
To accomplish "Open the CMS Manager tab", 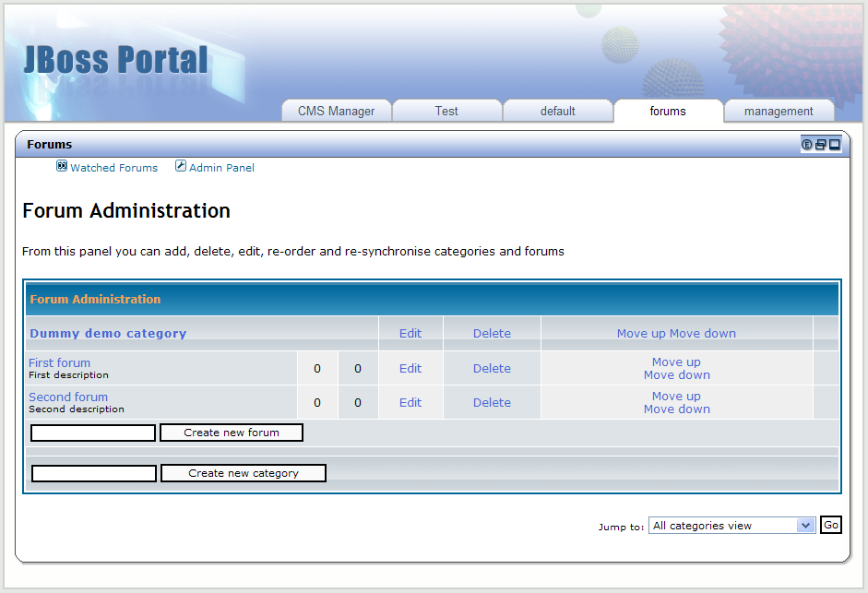I will coord(336,111).
